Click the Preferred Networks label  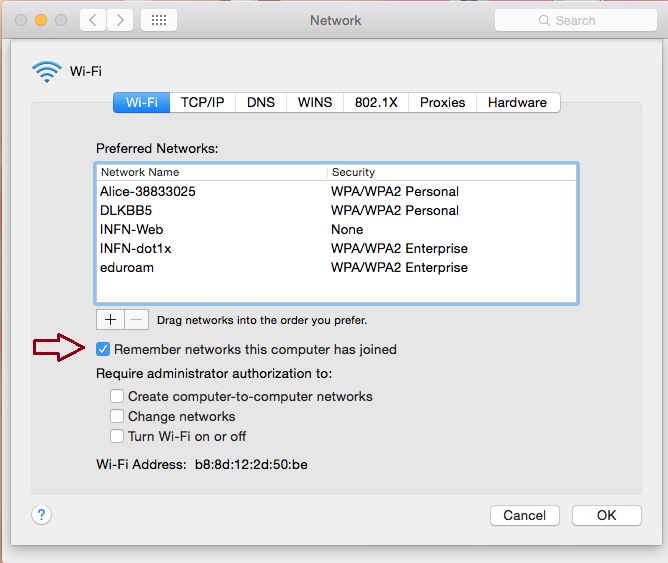pos(157,148)
